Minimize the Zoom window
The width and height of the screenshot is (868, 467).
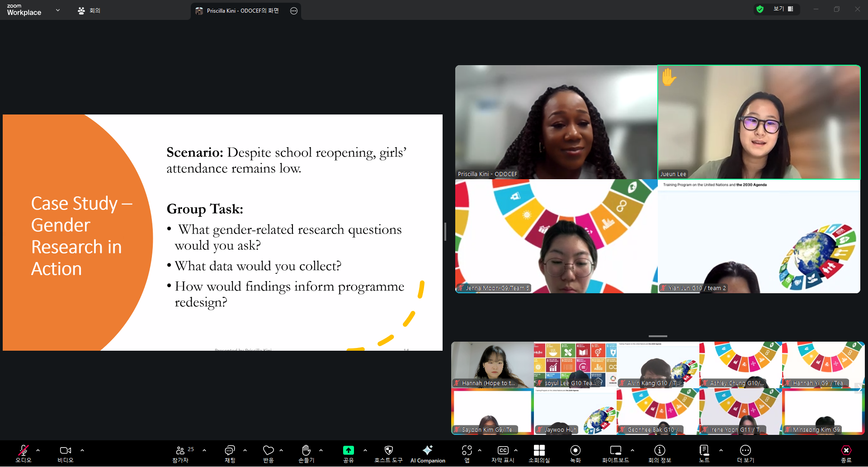pos(816,9)
